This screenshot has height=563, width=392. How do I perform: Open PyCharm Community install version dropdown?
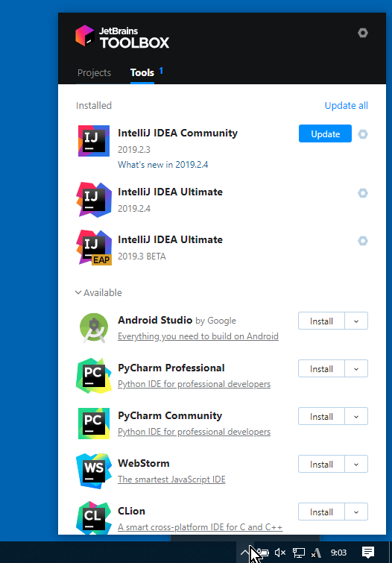(x=356, y=417)
